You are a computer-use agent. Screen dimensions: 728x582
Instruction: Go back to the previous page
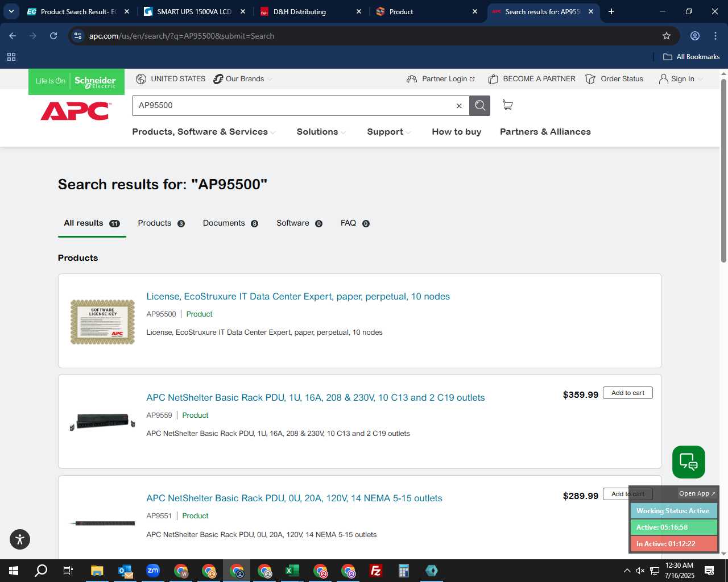coord(13,36)
